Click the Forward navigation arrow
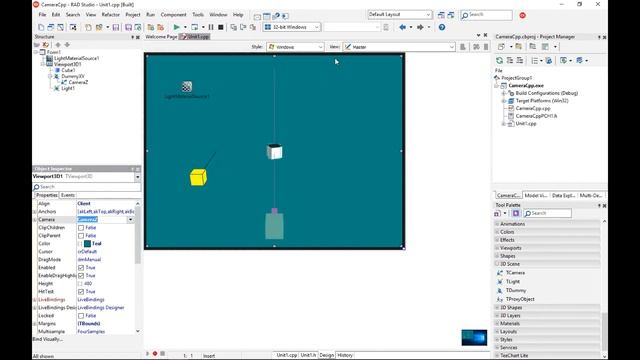This screenshot has width=640, height=360. [420, 27]
